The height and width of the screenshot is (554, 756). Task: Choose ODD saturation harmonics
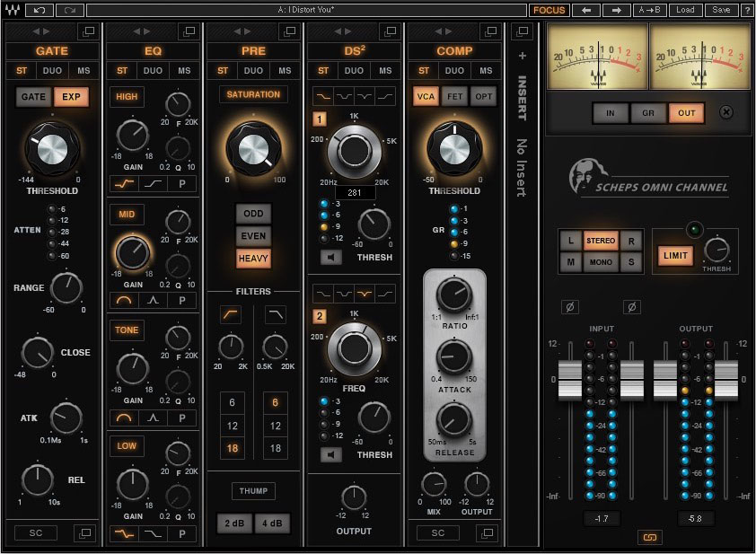(253, 214)
